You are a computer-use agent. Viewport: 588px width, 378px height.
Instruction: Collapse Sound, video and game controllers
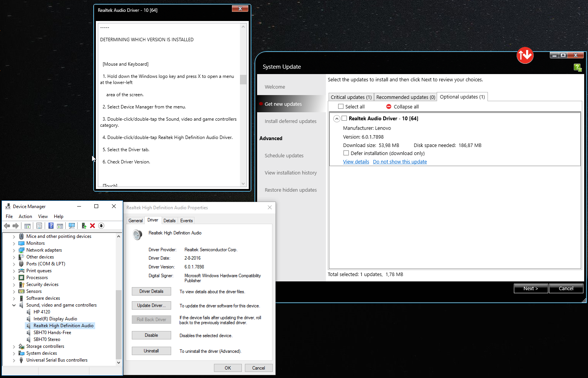point(14,305)
